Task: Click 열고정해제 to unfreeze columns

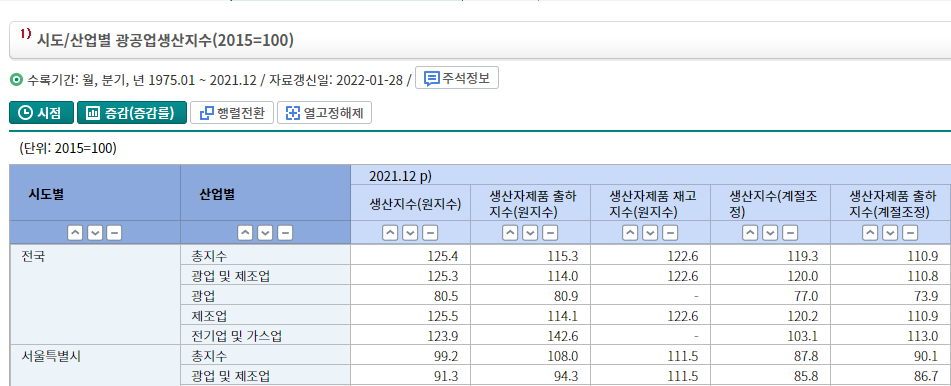Action: click(x=324, y=113)
